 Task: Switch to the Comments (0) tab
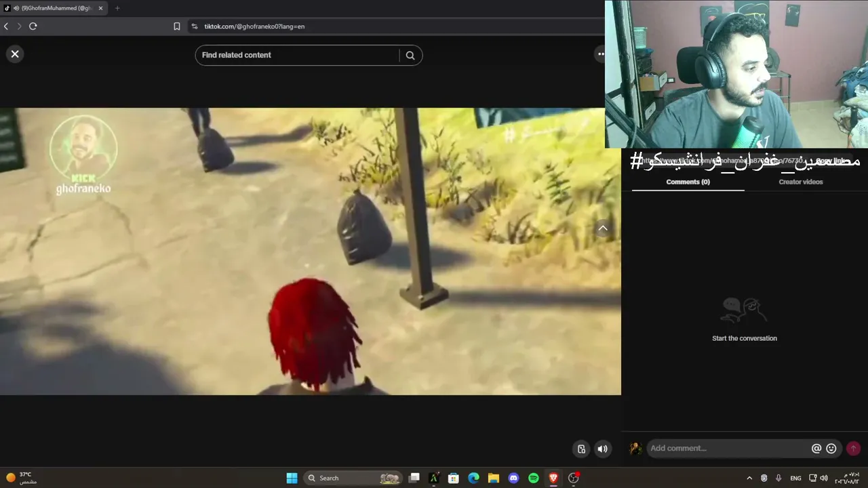(x=688, y=182)
